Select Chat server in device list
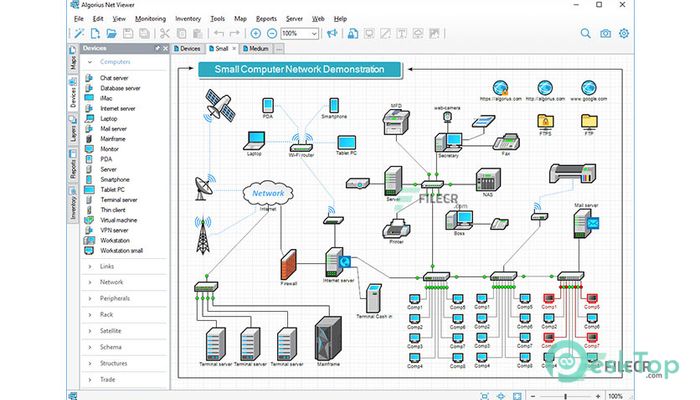This screenshot has height=400, width=700. 114,78
